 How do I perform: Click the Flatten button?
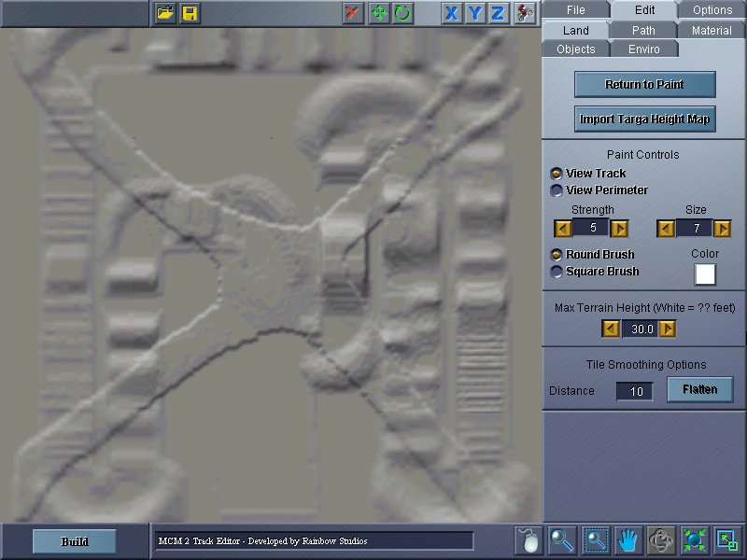[x=699, y=390]
